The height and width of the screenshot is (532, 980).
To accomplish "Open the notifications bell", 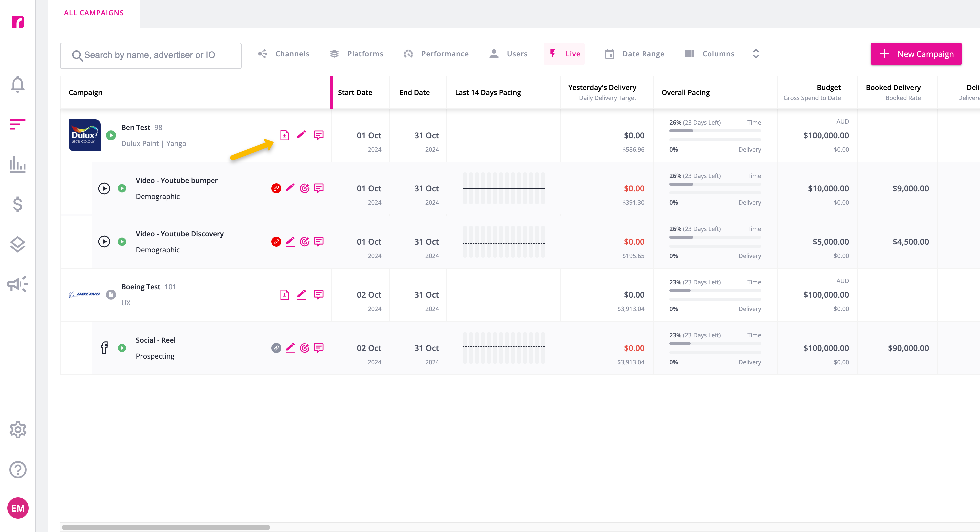I will tap(17, 84).
